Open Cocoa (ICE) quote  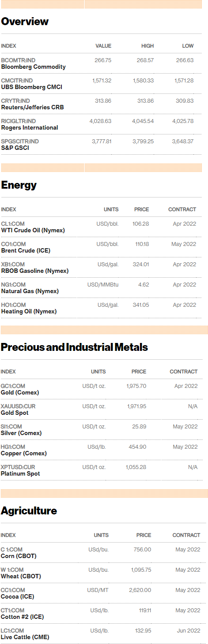click(x=18, y=593)
